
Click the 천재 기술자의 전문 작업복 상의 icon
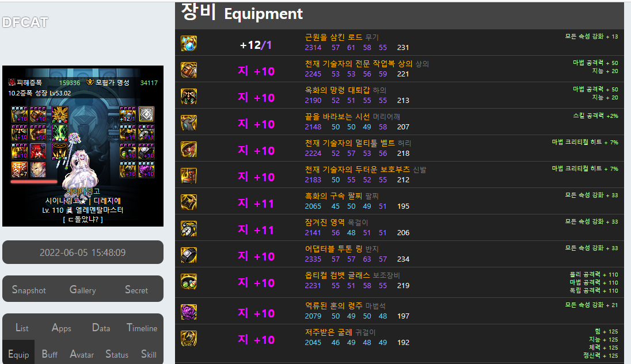(x=189, y=70)
